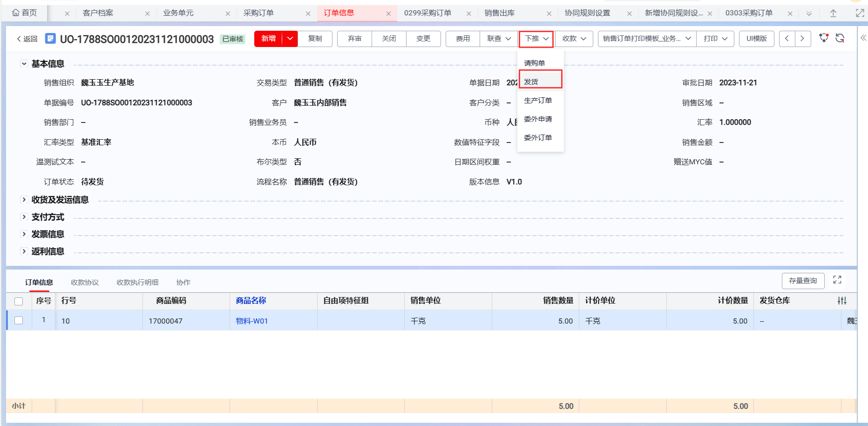Select the checkbox for row 1

tap(19, 320)
